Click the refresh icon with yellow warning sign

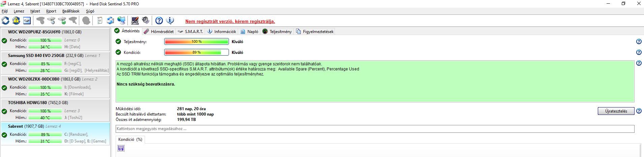16,21
